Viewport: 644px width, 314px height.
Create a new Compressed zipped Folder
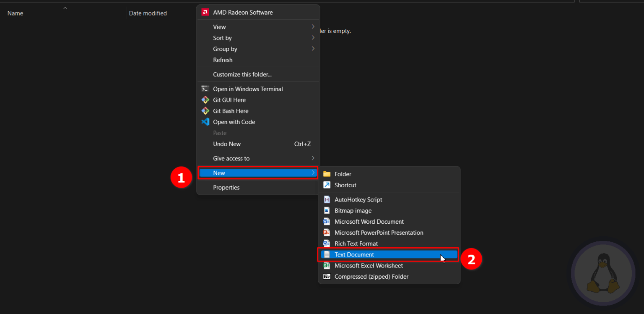371,276
